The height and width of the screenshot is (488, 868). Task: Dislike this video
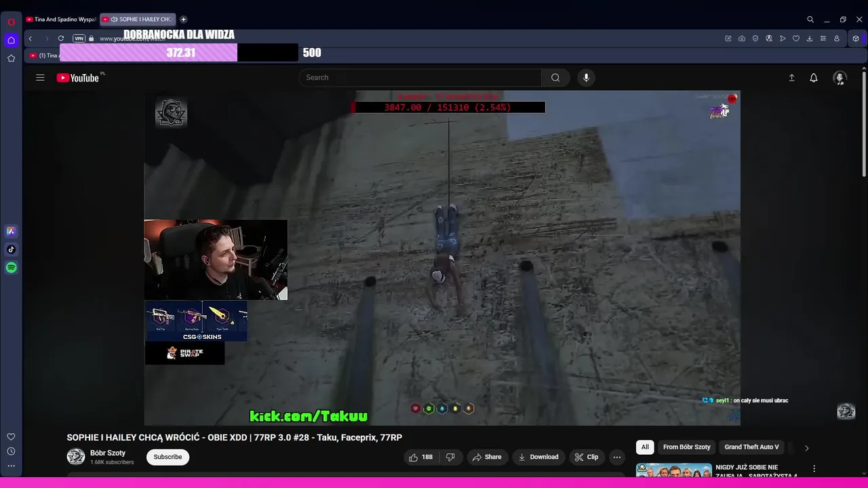[x=450, y=457]
